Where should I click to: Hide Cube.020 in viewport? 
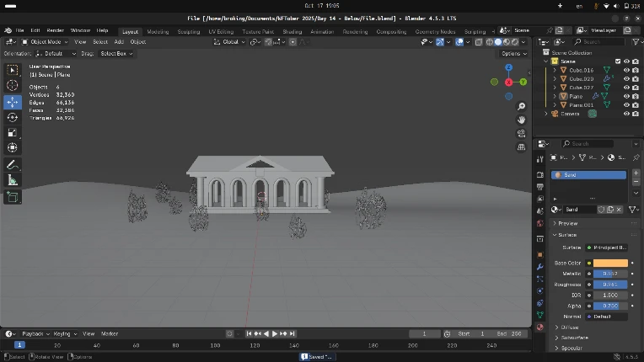(x=626, y=78)
